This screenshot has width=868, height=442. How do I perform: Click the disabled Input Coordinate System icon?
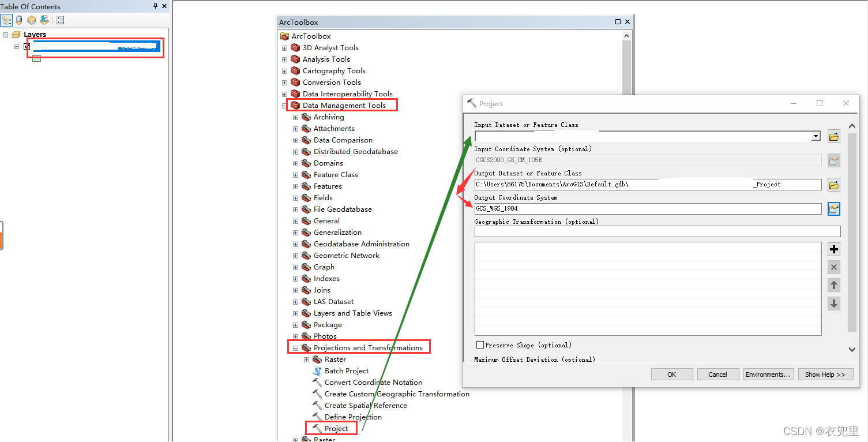click(833, 161)
